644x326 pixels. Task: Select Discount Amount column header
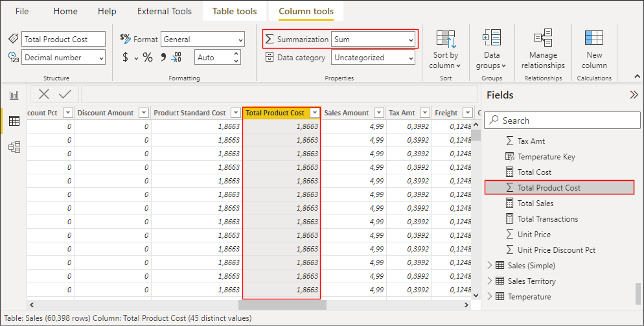(106, 113)
